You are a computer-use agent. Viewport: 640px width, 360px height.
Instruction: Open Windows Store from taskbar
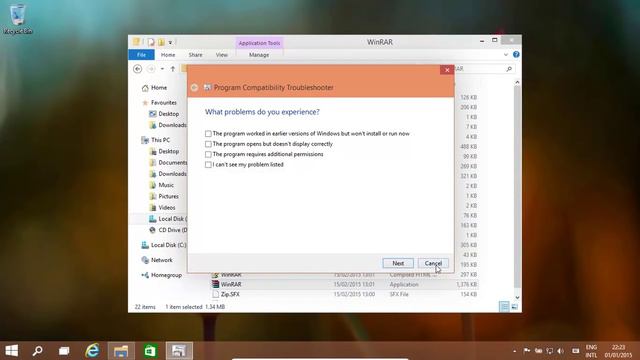coord(150,351)
